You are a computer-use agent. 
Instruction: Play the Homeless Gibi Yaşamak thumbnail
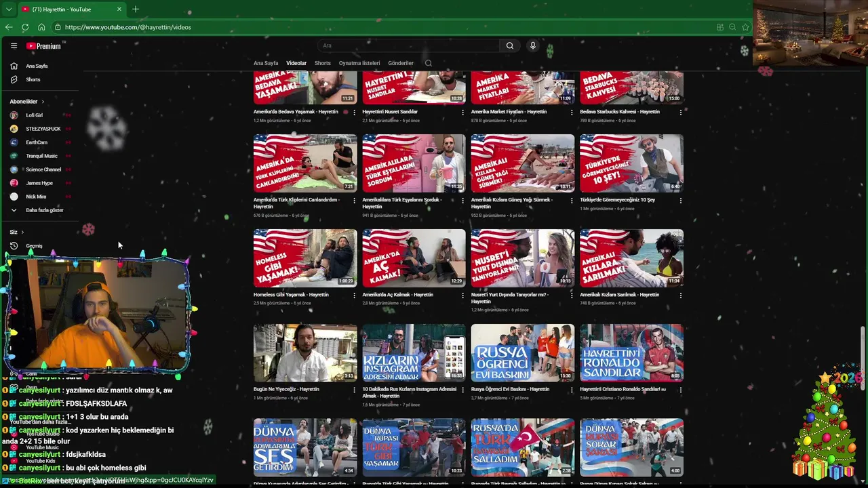[x=305, y=258]
